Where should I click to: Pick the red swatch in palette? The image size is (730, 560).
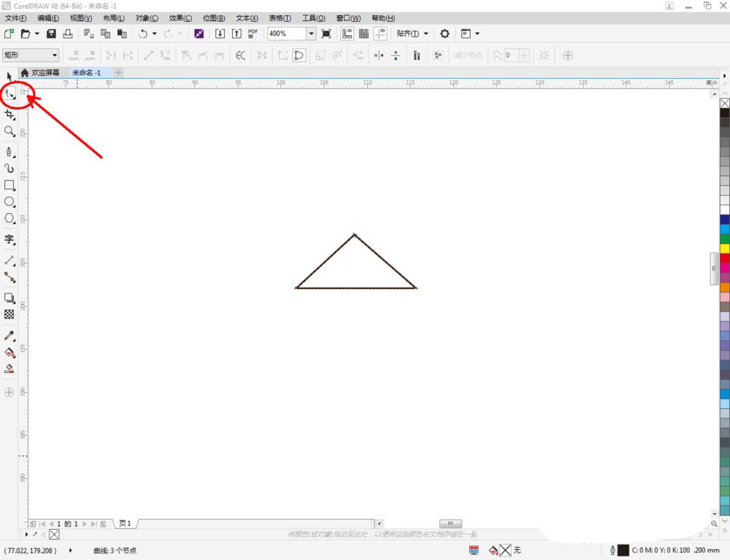pos(725,258)
